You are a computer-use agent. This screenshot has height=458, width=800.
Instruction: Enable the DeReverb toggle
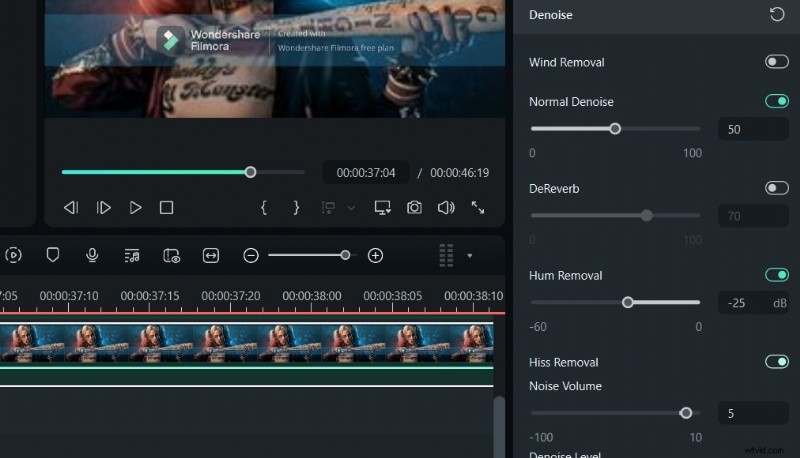click(777, 188)
